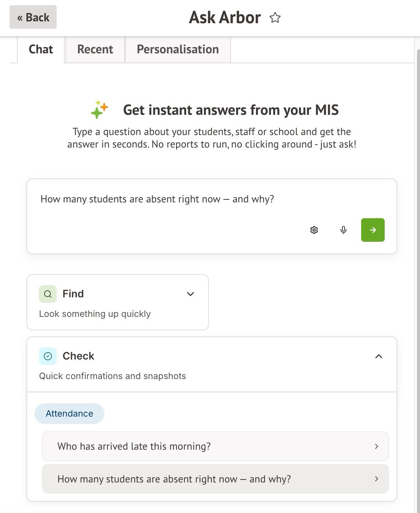420x513 pixels.
Task: Switch to the Recent tab
Action: coord(95,49)
